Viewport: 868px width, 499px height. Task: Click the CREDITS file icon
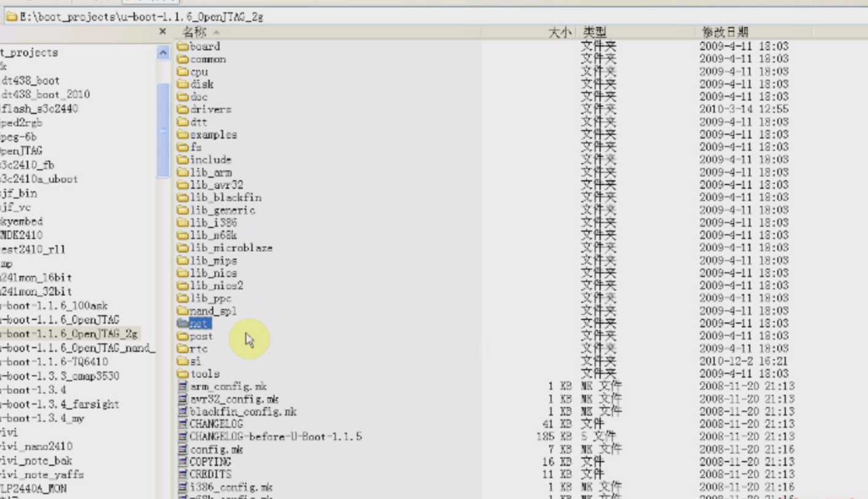point(183,474)
